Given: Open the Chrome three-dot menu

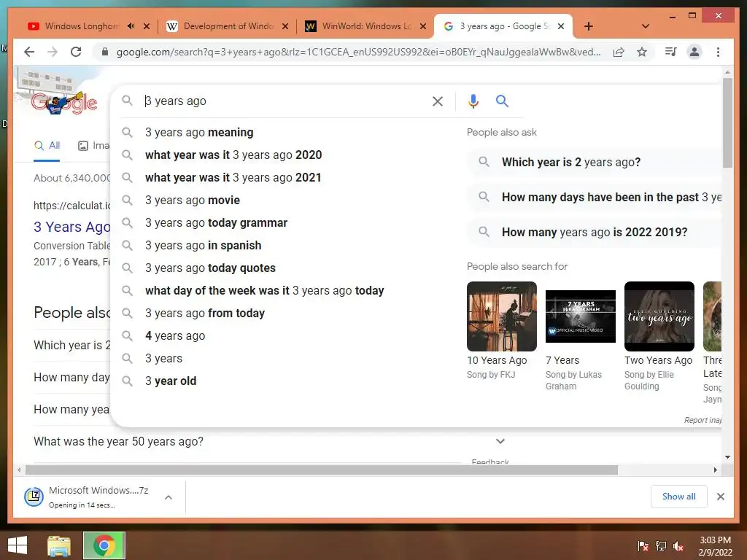Looking at the screenshot, I should point(718,52).
